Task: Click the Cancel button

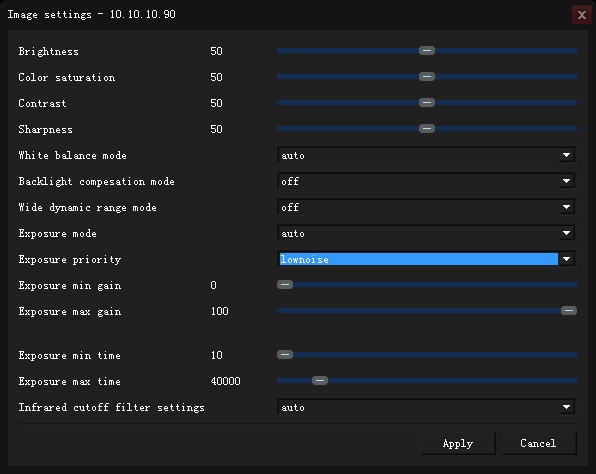Action: [x=539, y=443]
